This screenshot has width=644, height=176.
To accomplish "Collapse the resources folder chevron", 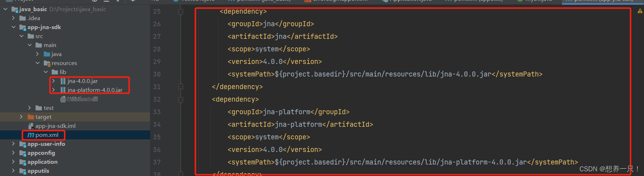I will click(38, 63).
